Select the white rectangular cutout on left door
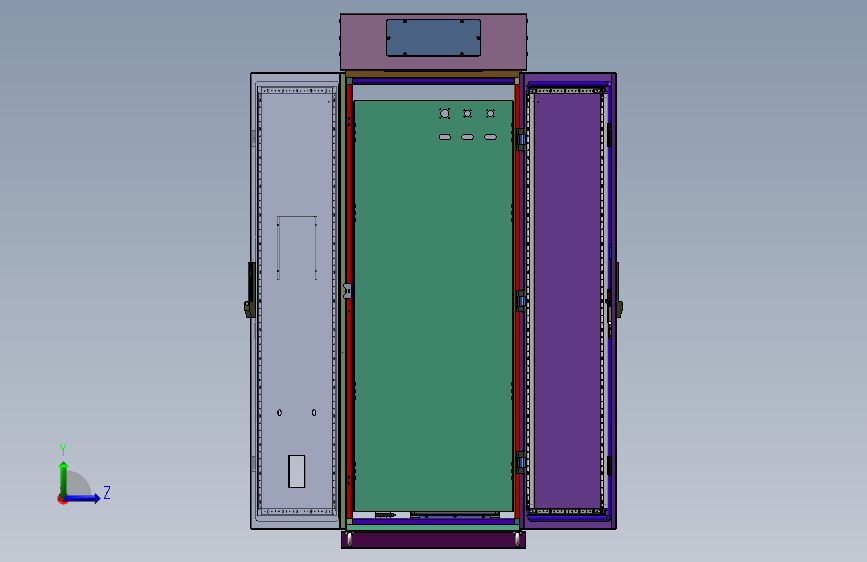 pos(296,471)
